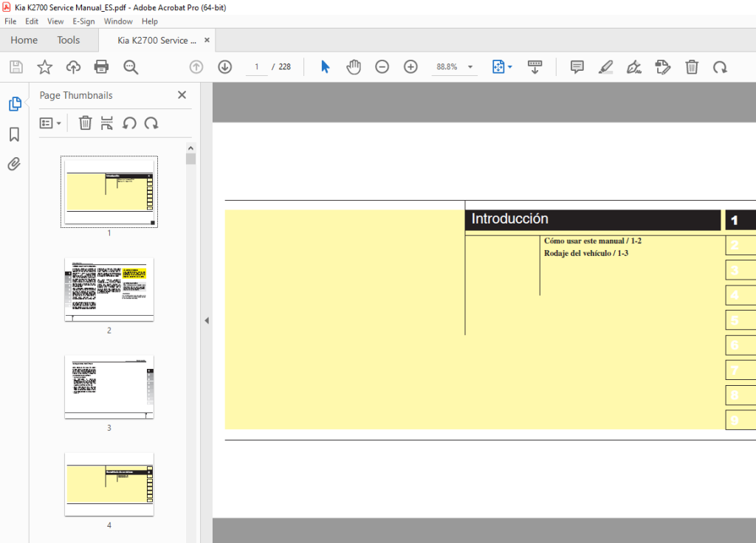Open the View menu
This screenshot has width=756, height=543.
point(55,21)
